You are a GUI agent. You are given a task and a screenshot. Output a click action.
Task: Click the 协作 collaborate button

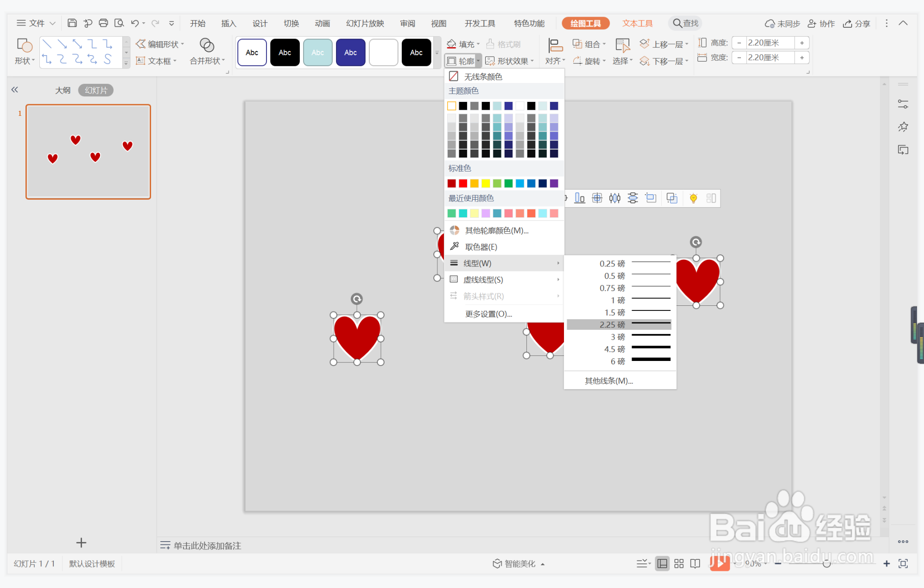[x=821, y=23]
